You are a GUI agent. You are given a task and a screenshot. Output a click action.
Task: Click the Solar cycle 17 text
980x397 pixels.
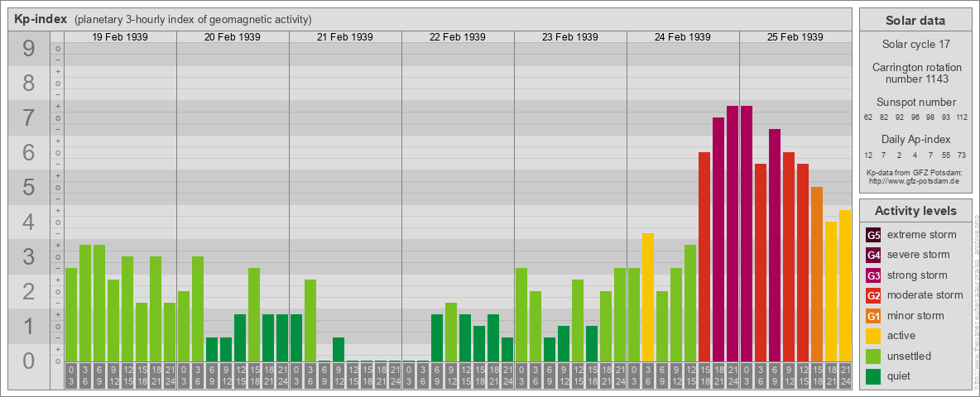(915, 45)
